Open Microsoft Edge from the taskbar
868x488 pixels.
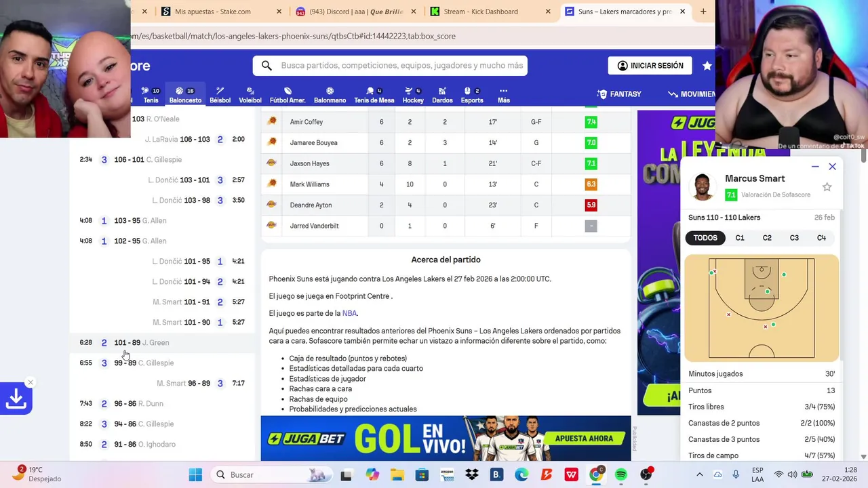tap(521, 474)
